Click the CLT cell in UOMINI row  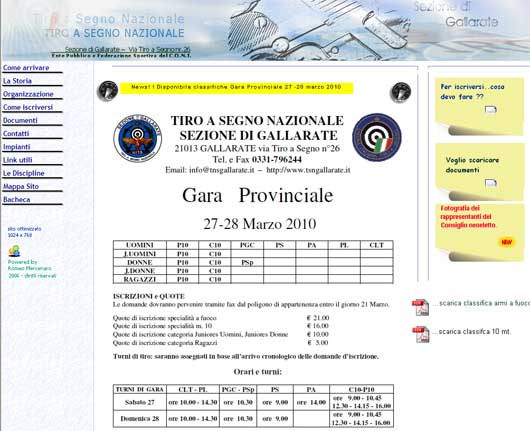click(x=377, y=245)
